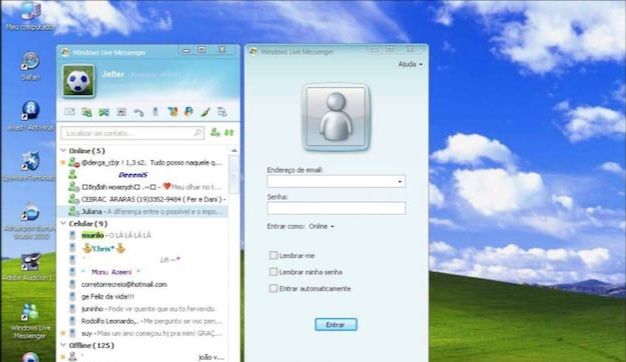
Task: Click the mobile device icon in Messenger toolbar
Action: tap(155, 112)
